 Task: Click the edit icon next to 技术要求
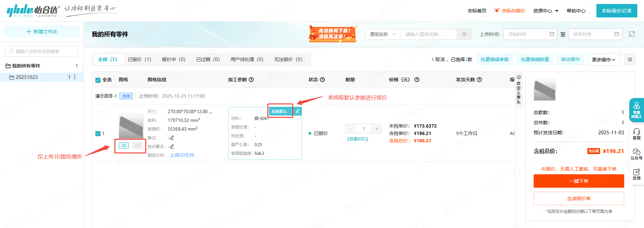[172, 146]
